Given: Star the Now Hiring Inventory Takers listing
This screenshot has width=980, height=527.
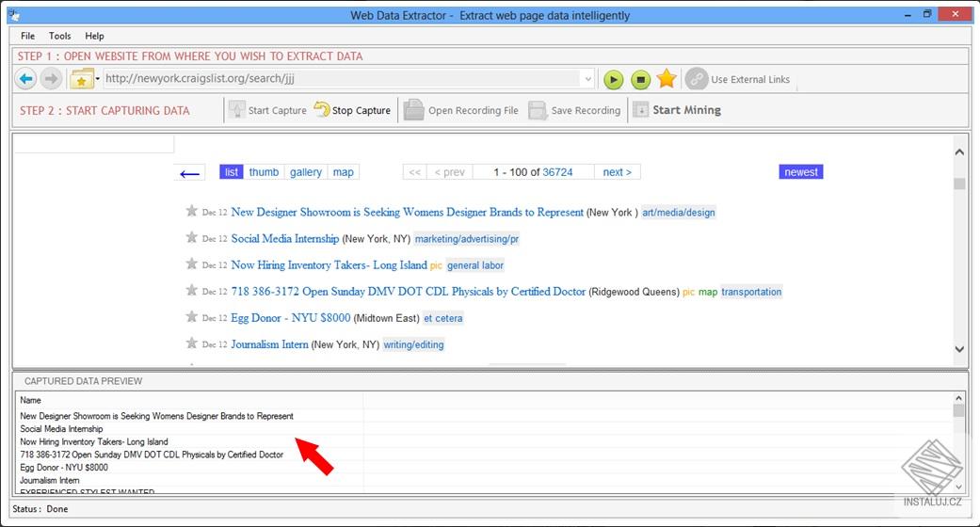Looking at the screenshot, I should (x=192, y=263).
